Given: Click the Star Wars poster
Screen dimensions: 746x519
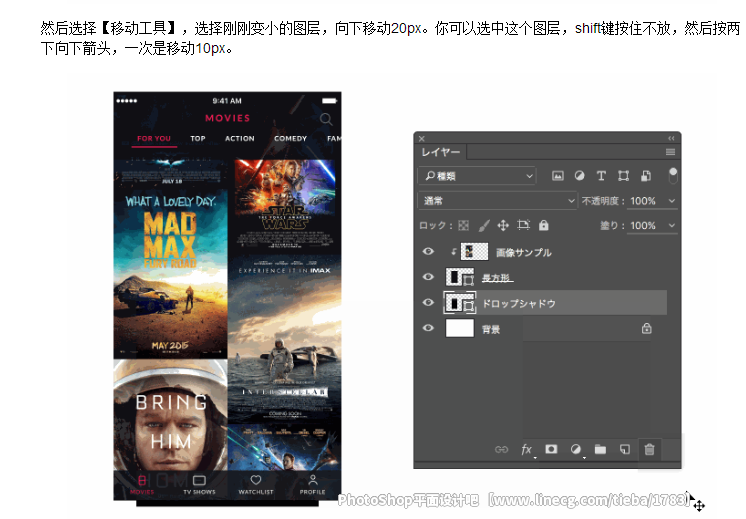Looking at the screenshot, I should (x=285, y=204).
